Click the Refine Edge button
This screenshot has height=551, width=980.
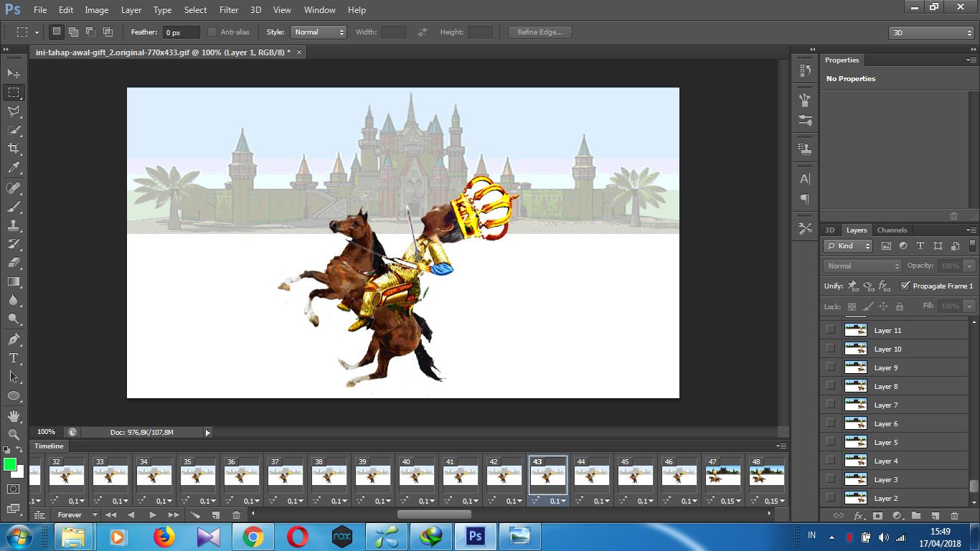pos(540,32)
